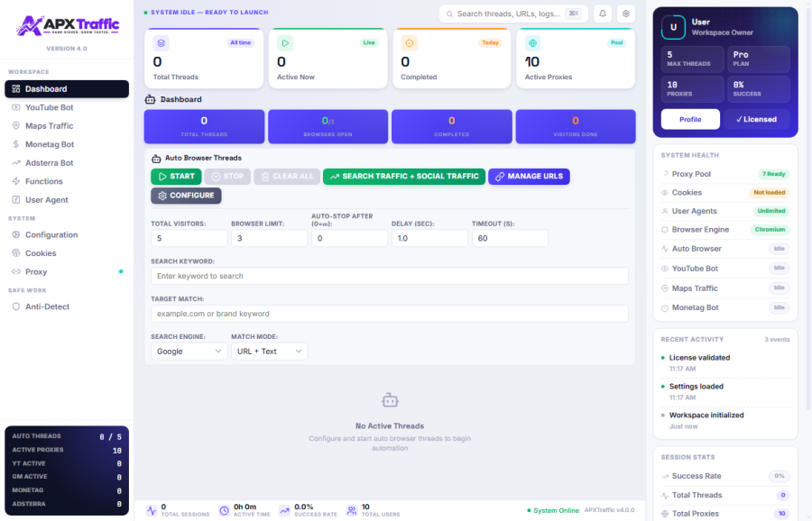
Task: Open Configuration under System
Action: click(x=67, y=235)
